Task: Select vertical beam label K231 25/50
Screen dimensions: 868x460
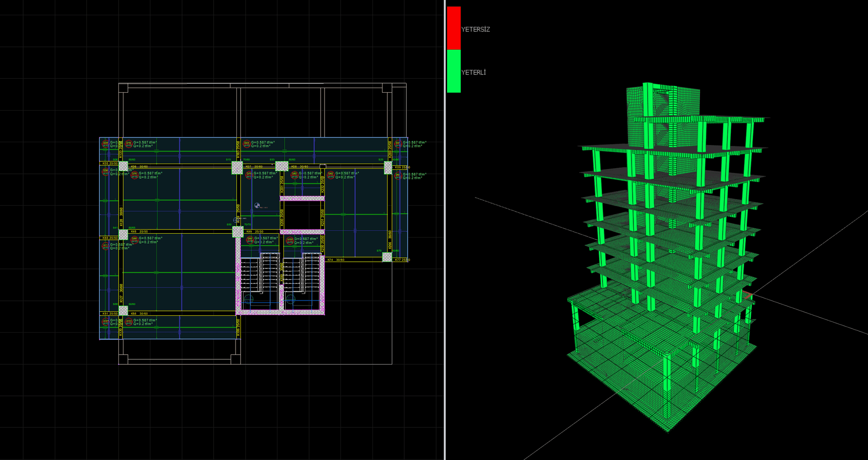Action: pyautogui.click(x=322, y=218)
